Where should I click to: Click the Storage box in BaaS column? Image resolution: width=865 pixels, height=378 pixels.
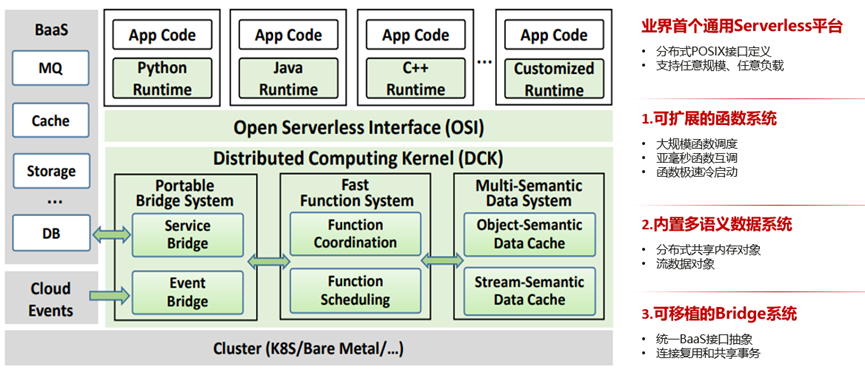(x=51, y=172)
